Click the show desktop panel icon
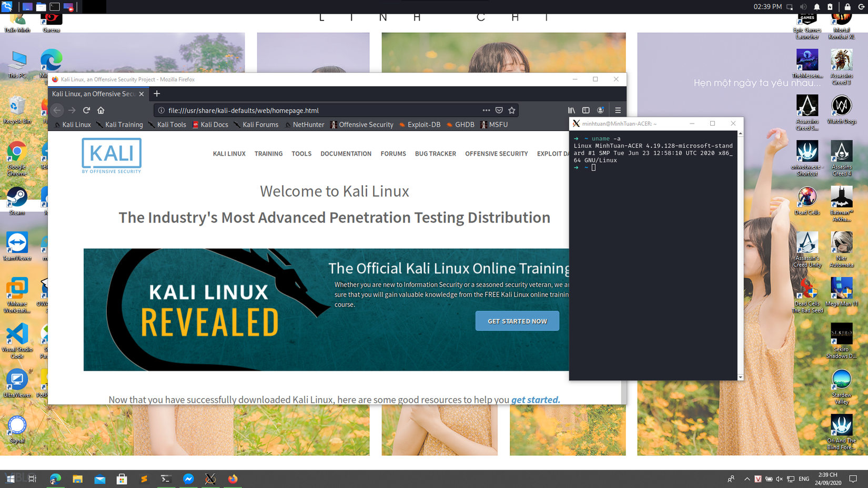Viewport: 868px width, 488px height. [27, 7]
